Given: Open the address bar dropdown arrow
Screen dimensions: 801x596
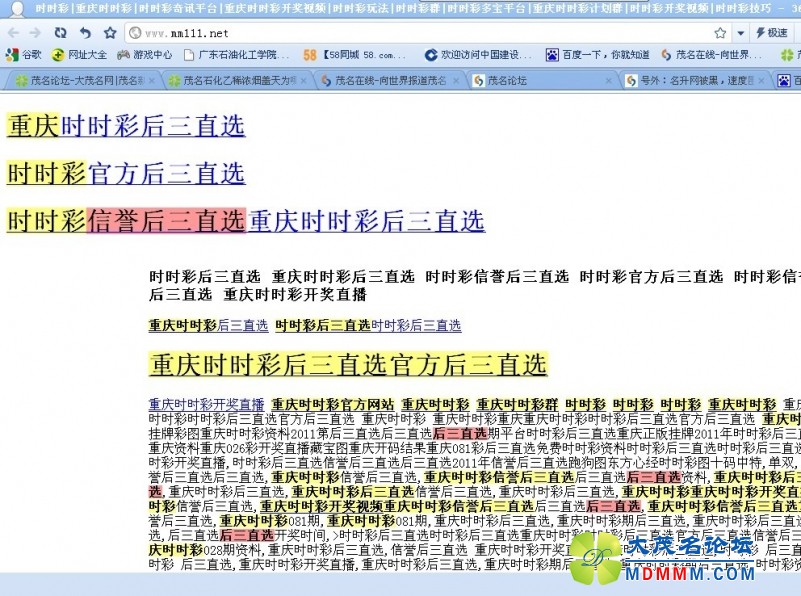Looking at the screenshot, I should pyautogui.click(x=741, y=34).
